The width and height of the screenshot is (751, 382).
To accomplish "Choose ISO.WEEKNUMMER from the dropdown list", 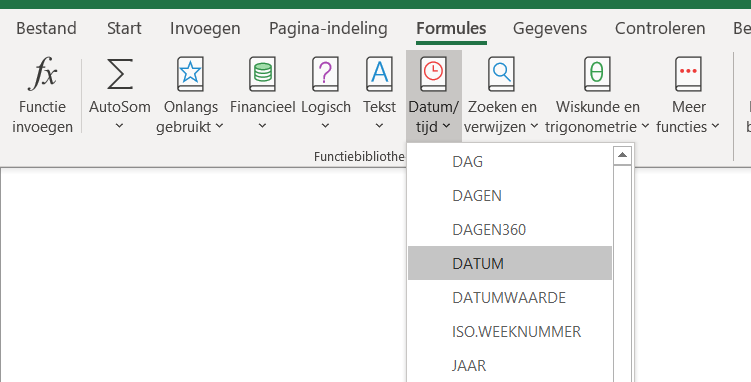I will pos(510,331).
